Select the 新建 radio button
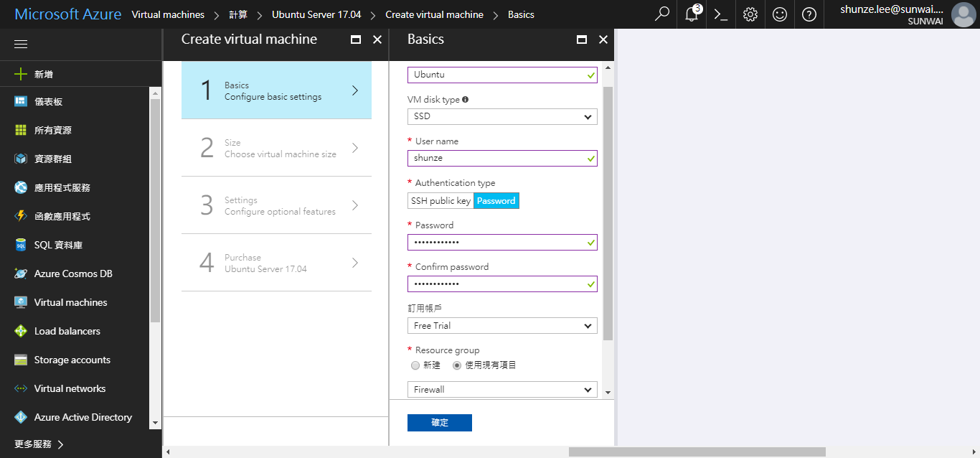This screenshot has height=458, width=980. point(415,365)
